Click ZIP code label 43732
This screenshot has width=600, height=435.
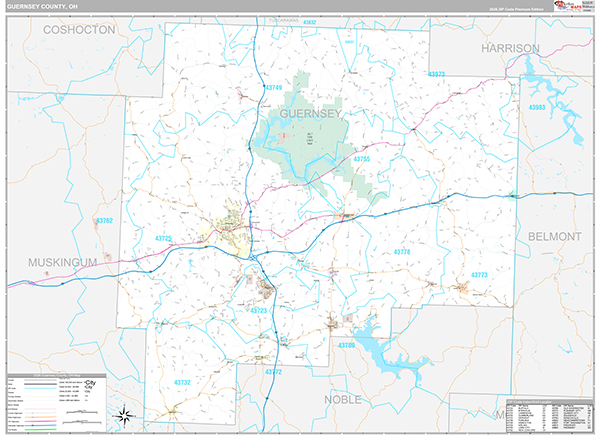182,383
